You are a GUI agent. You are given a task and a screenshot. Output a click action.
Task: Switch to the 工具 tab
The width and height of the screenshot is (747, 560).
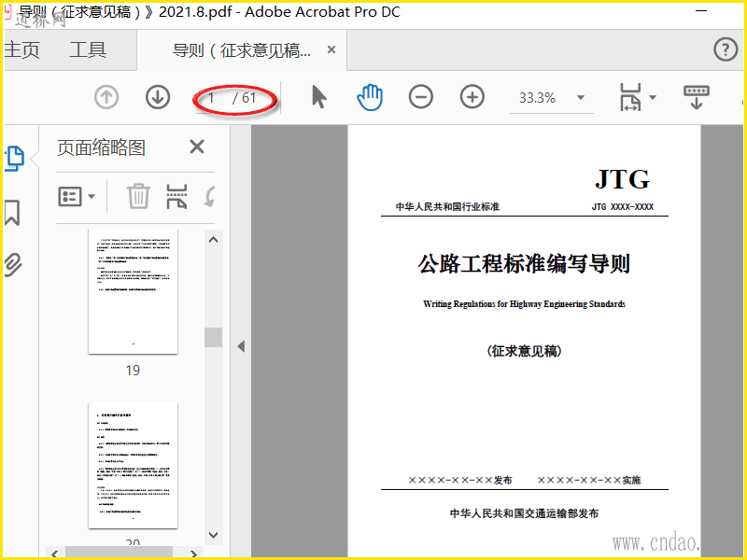tap(88, 50)
